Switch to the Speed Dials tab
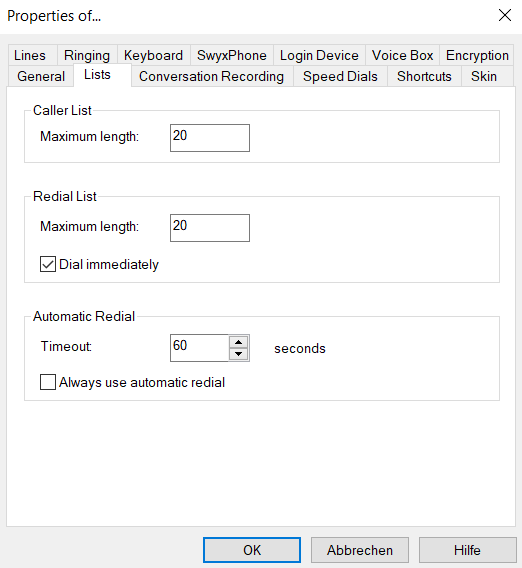The width and height of the screenshot is (522, 568). click(x=341, y=76)
